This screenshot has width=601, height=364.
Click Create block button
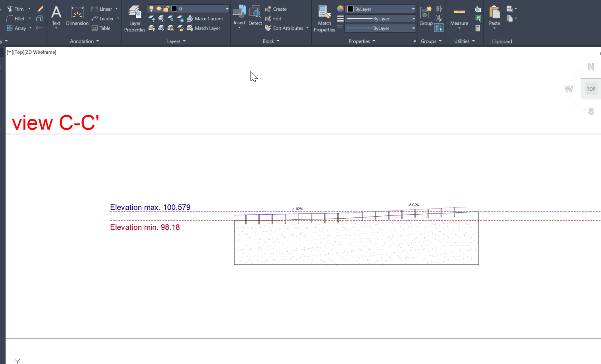pos(276,9)
